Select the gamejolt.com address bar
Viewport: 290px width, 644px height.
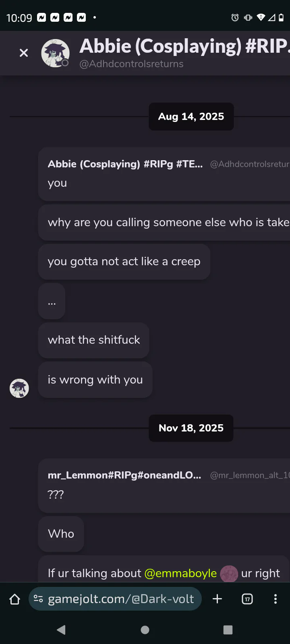pos(115,599)
